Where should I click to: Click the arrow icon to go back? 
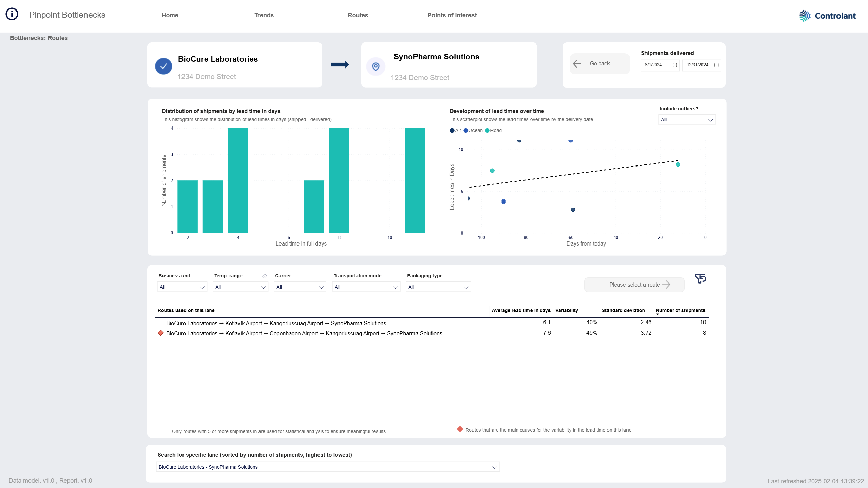point(577,63)
